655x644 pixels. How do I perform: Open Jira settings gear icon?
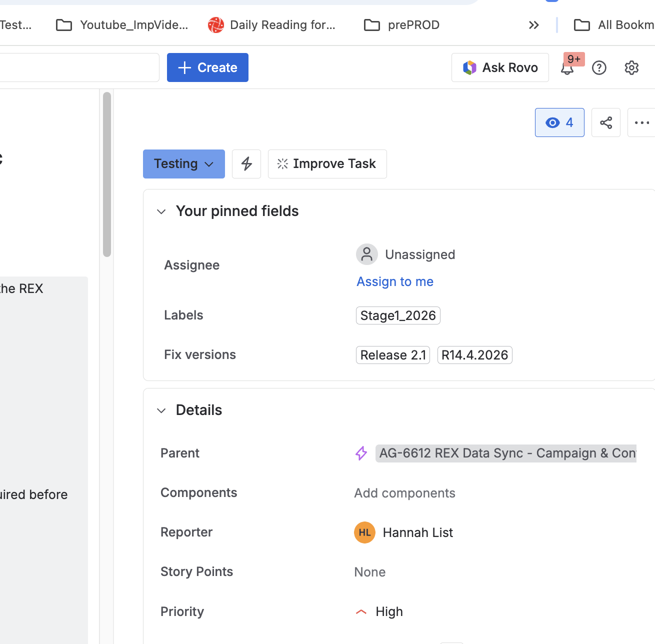pyautogui.click(x=631, y=68)
